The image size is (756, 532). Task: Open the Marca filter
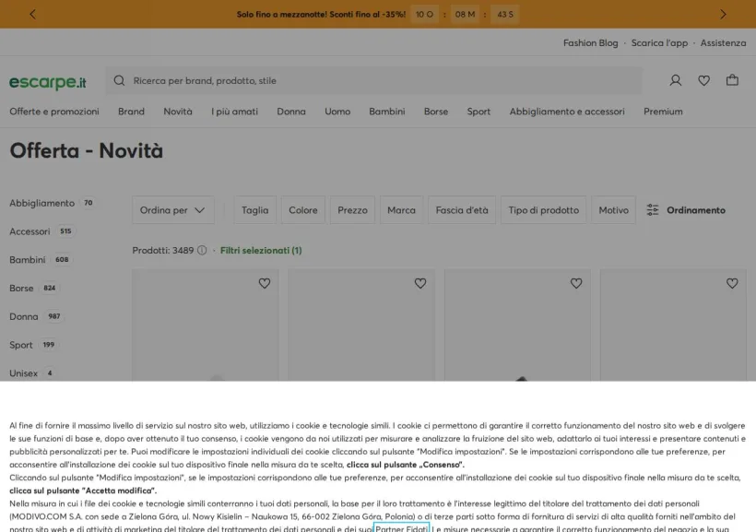coord(401,210)
